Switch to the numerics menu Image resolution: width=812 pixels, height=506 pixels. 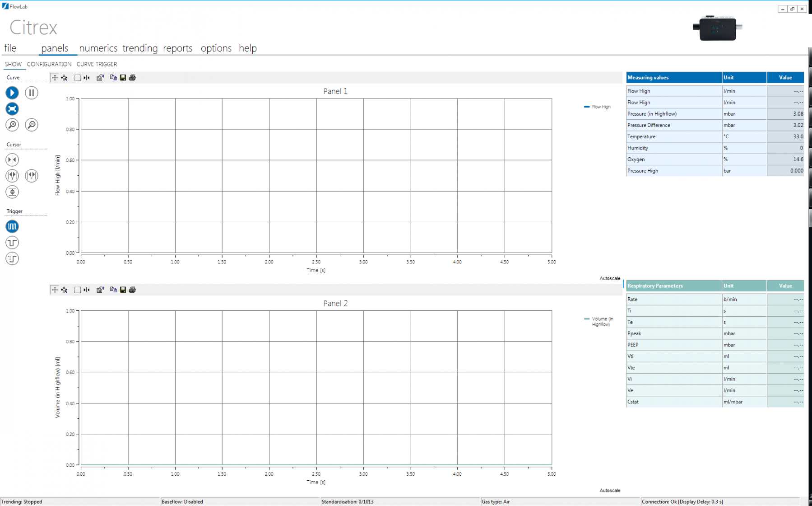tap(98, 48)
